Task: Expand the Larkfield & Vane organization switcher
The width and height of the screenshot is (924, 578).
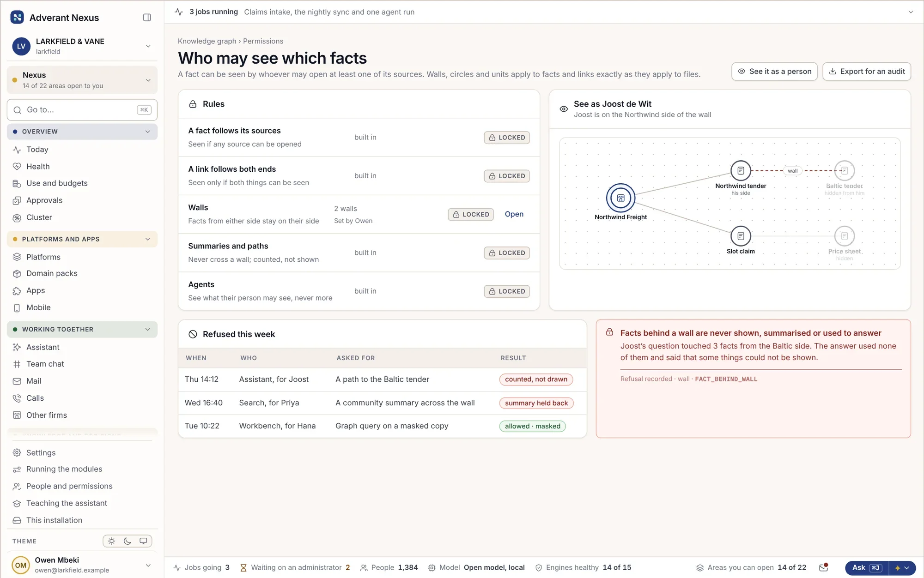Action: [82, 46]
